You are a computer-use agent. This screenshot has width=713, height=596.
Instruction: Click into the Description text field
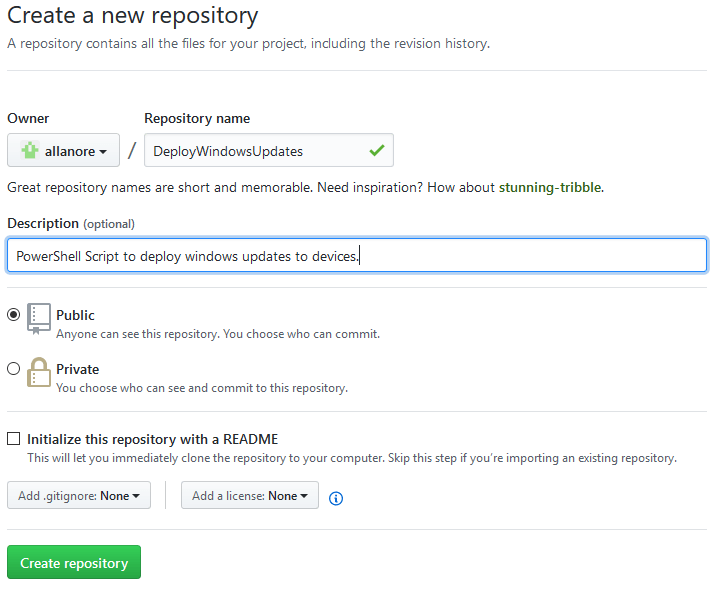[x=357, y=255]
